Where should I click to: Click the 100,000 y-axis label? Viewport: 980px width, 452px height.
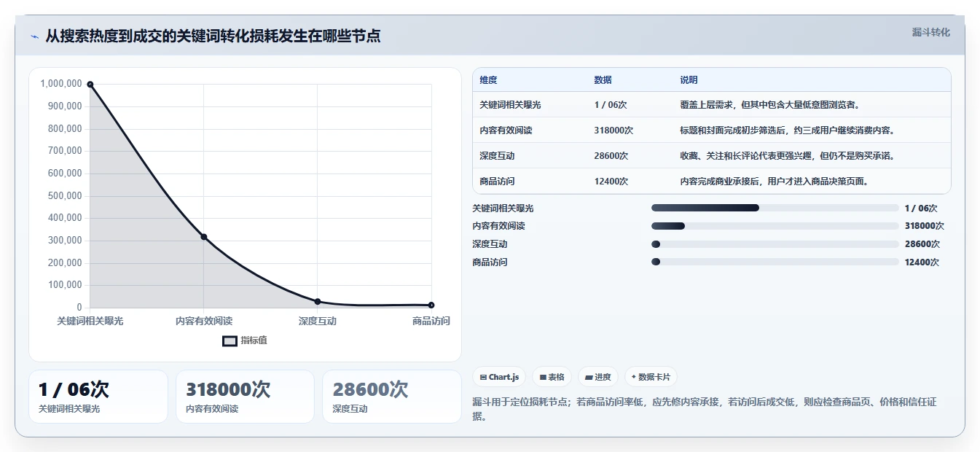click(64, 285)
